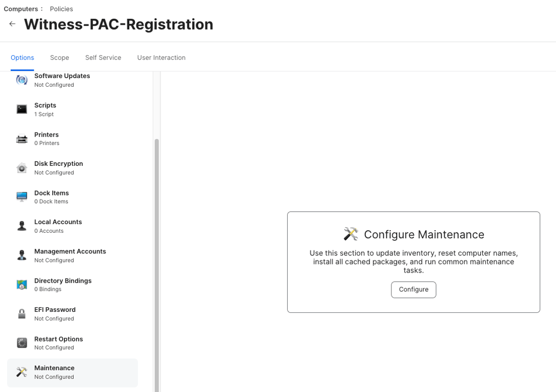The width and height of the screenshot is (556, 392).
Task: Click the EFI Password padlock icon
Action: (x=21, y=314)
